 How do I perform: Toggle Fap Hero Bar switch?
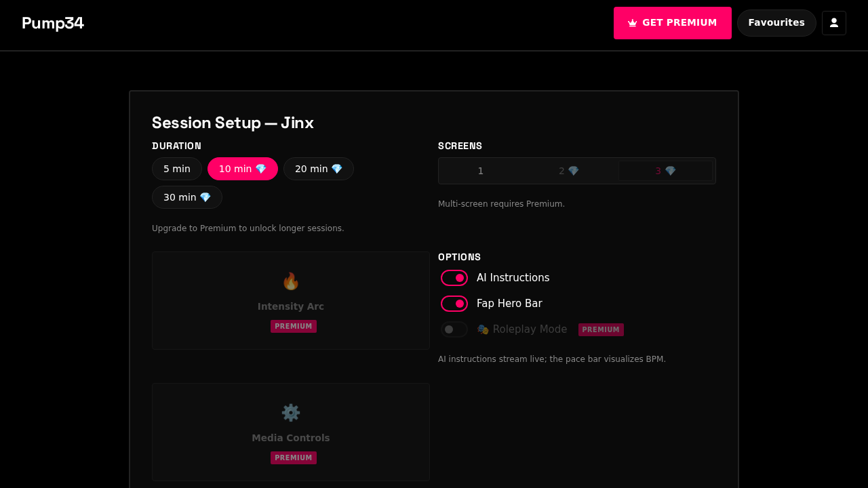(x=454, y=304)
